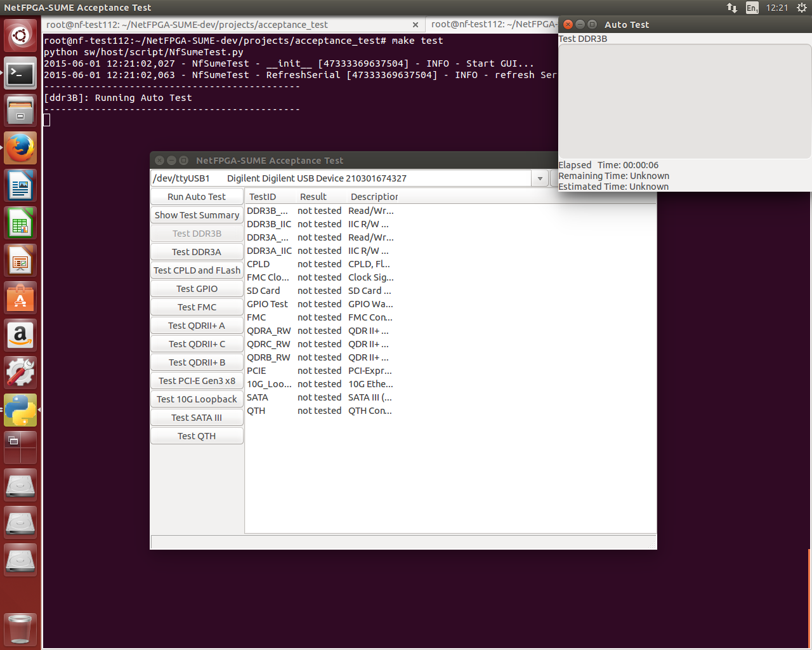Open Firefox from the launcher
Image resolution: width=812 pixels, height=650 pixels.
pos(21,149)
